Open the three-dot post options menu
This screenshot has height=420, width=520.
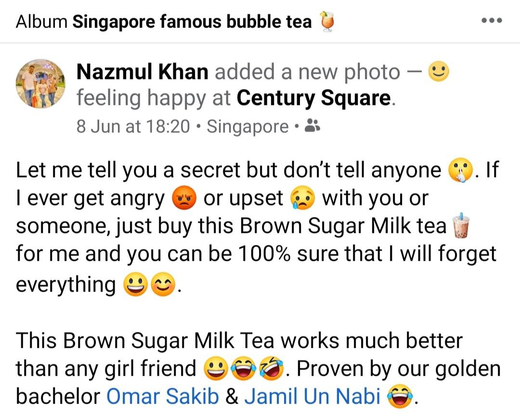[x=492, y=21]
